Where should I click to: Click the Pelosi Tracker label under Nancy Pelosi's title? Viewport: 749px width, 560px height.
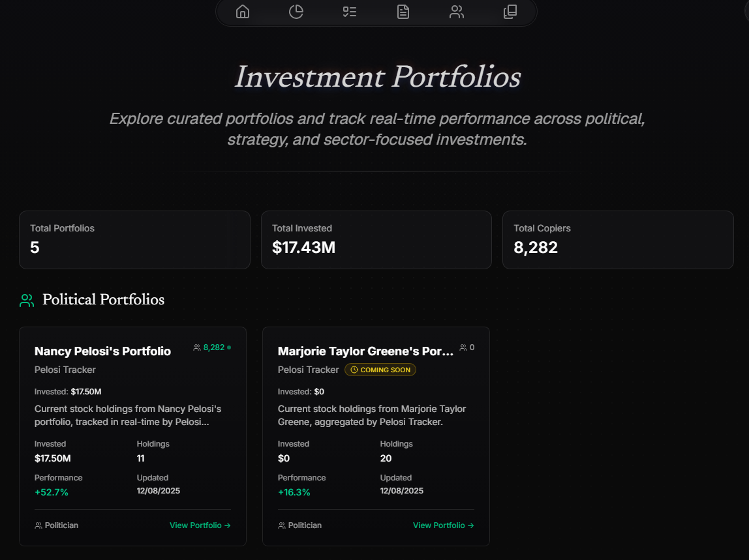(x=65, y=370)
